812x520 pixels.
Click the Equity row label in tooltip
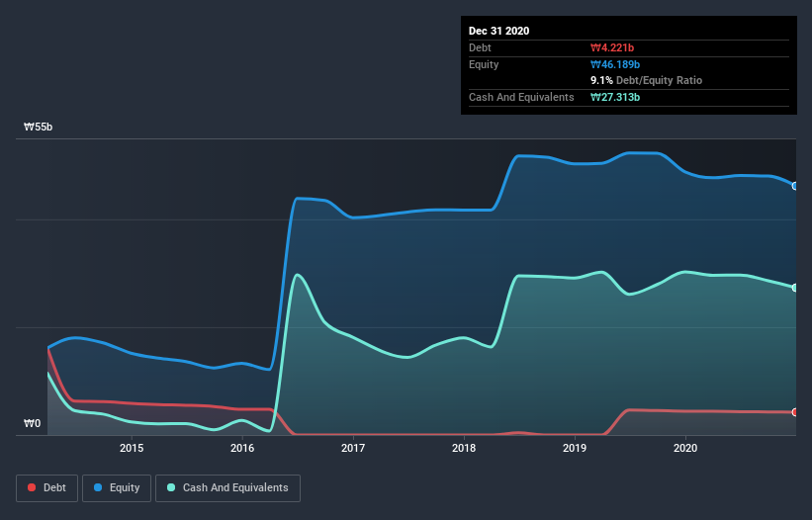[484, 64]
